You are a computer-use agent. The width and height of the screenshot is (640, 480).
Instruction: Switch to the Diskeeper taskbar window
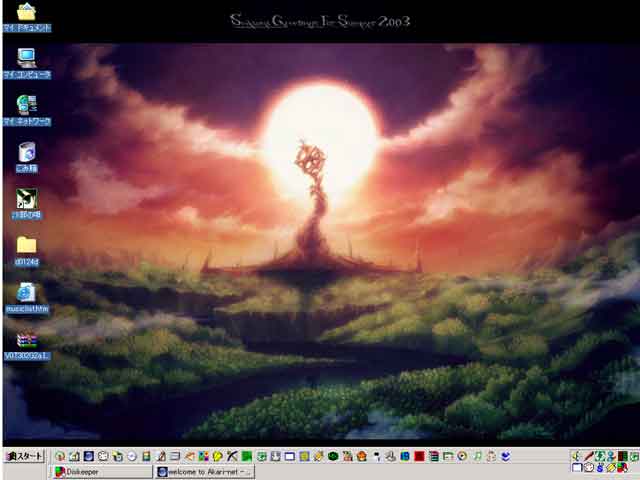click(x=100, y=472)
